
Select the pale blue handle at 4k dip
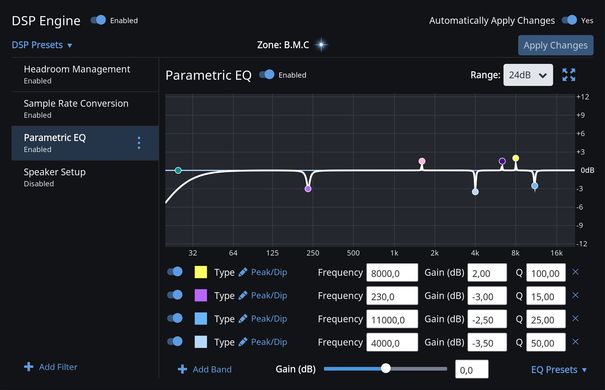[x=475, y=192]
